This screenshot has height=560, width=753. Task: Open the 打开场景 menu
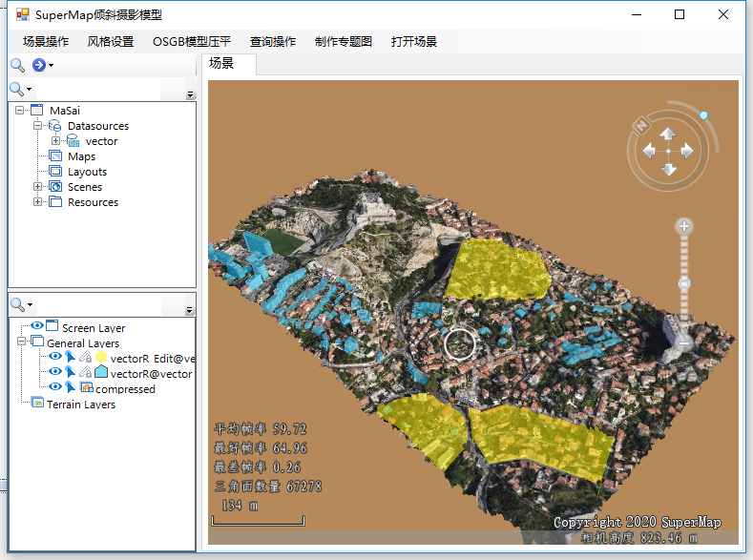pyautogui.click(x=414, y=42)
